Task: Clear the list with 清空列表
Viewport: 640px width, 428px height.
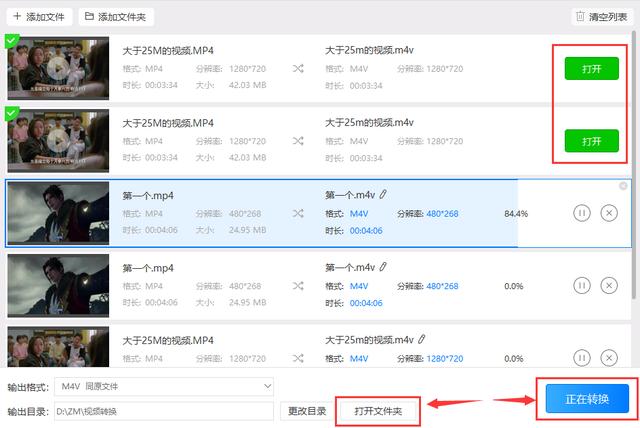Action: [x=601, y=17]
